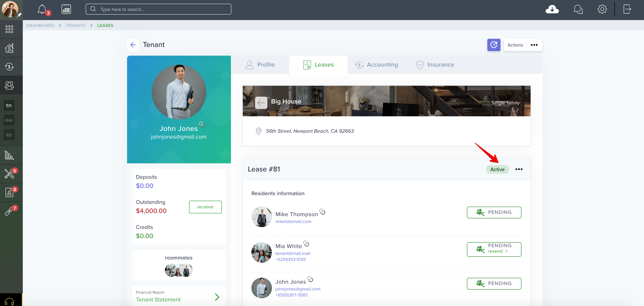Click the purple refresh history button

[494, 45]
